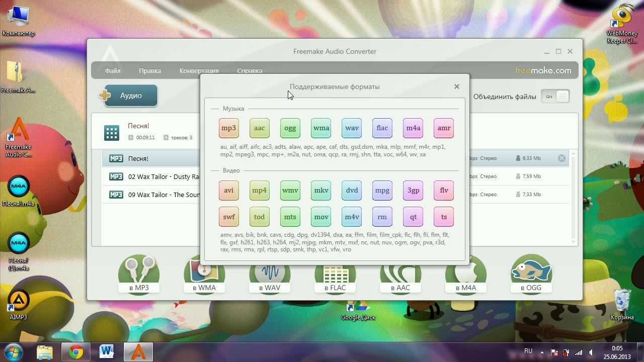The image size is (644, 362).
Task: Click the Аудио add button
Action: pos(129,96)
